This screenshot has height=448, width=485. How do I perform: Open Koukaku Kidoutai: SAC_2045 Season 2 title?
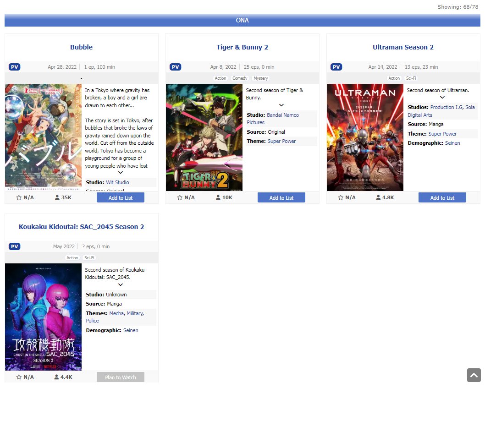pos(81,227)
